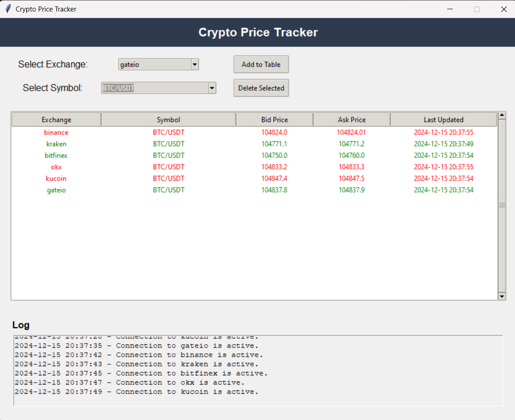The image size is (515, 420).
Task: Click the Select Exchange dropdown arrow
Action: (x=195, y=64)
